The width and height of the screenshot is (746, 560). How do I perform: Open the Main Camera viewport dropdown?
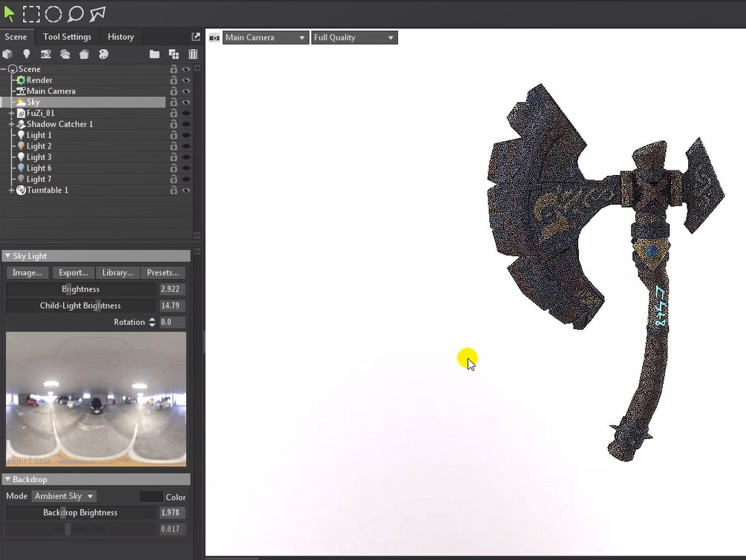coord(266,38)
